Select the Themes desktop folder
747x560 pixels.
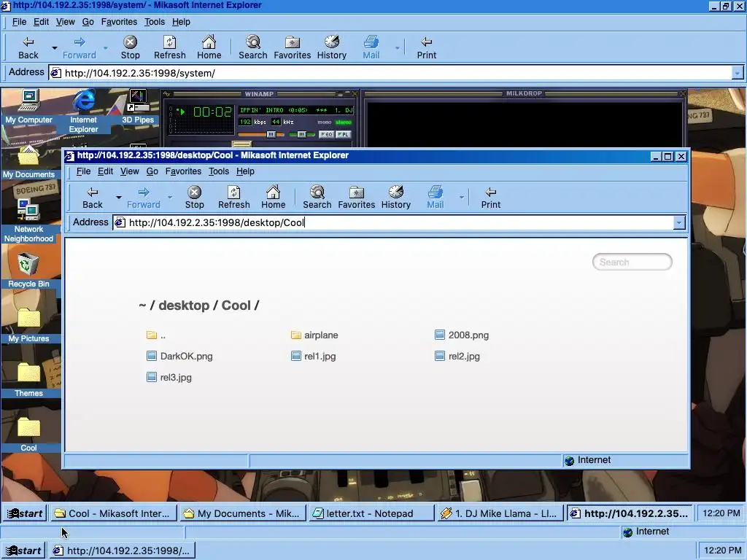[x=28, y=380]
